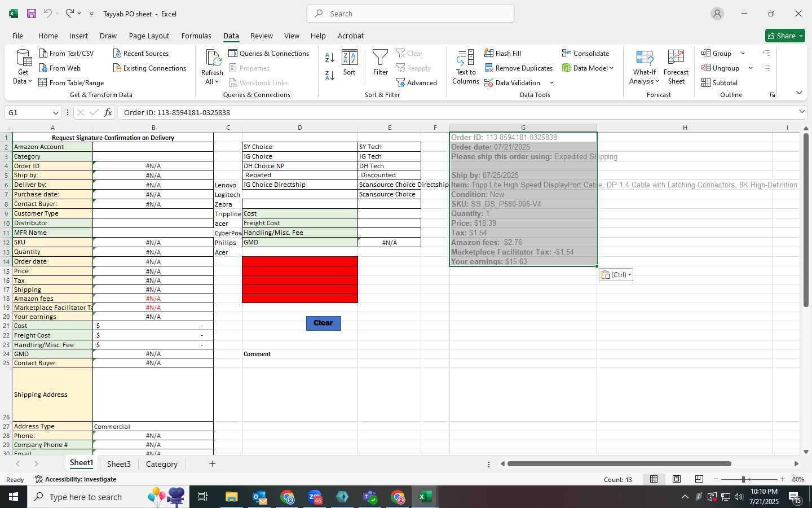Sort Z to A descending

tap(330, 75)
